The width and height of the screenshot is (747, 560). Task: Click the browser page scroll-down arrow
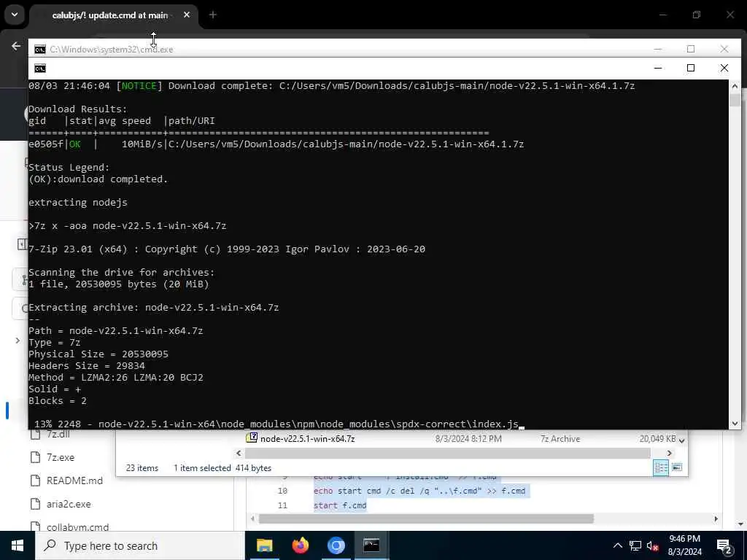[740, 524]
